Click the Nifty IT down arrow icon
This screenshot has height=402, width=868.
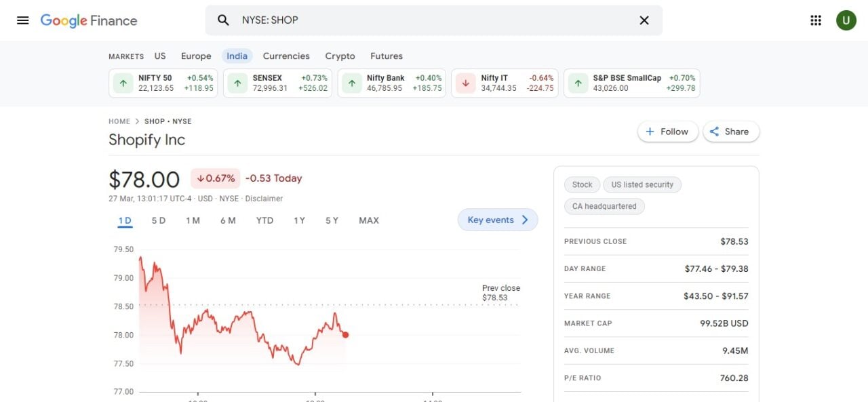[465, 83]
